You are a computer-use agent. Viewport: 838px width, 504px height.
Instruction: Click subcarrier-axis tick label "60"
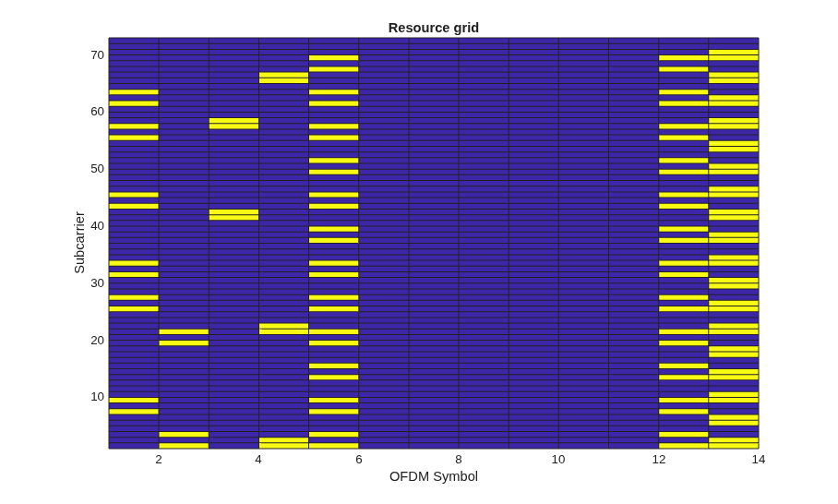(97, 112)
